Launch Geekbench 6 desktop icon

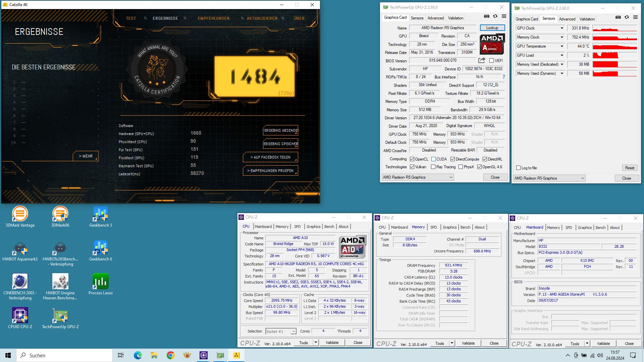point(101,251)
